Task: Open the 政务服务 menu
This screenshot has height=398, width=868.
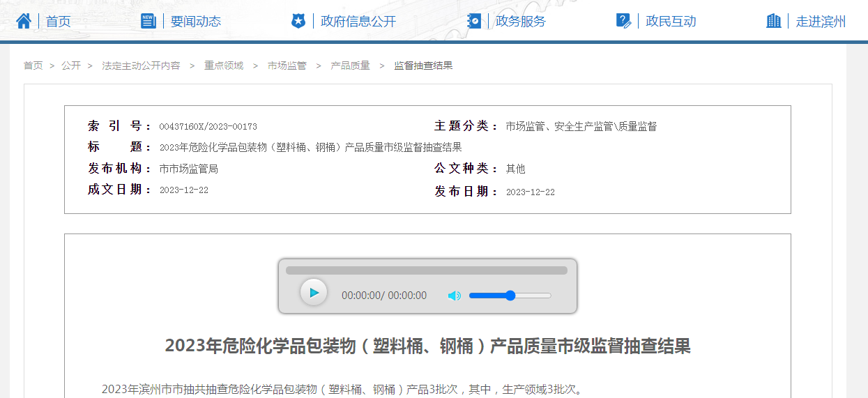Action: (x=521, y=22)
